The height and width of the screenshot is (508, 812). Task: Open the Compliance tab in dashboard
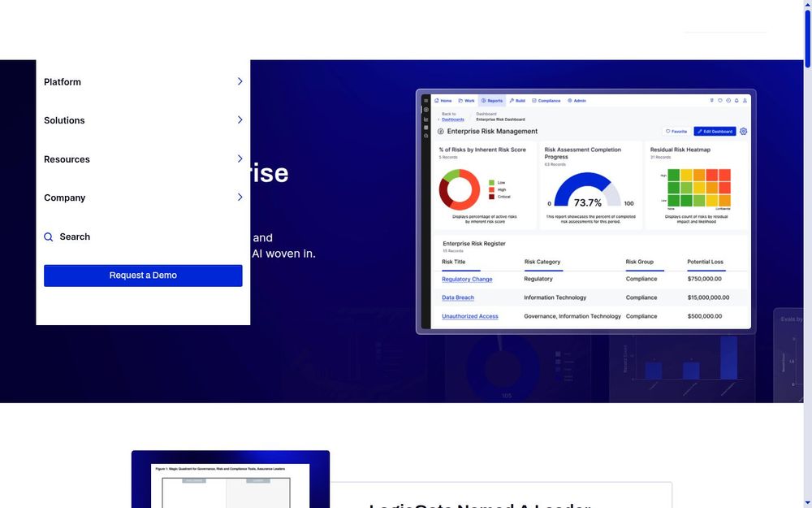click(x=546, y=101)
